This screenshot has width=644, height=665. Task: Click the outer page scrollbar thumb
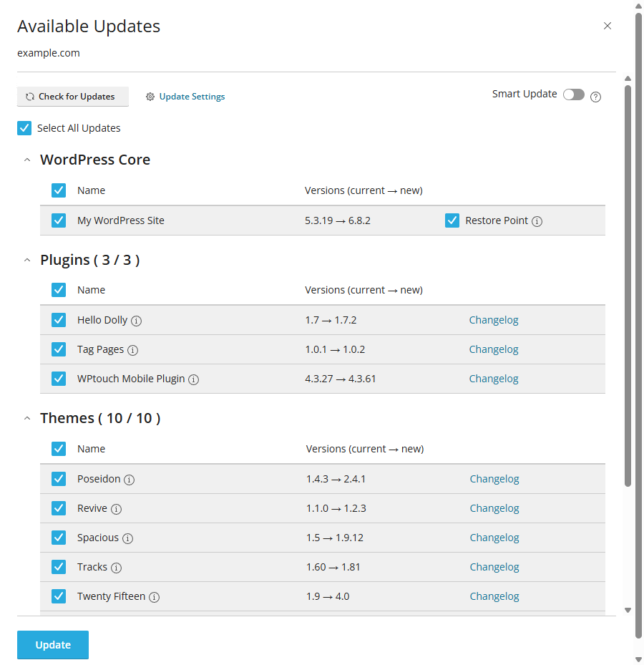pos(638,325)
